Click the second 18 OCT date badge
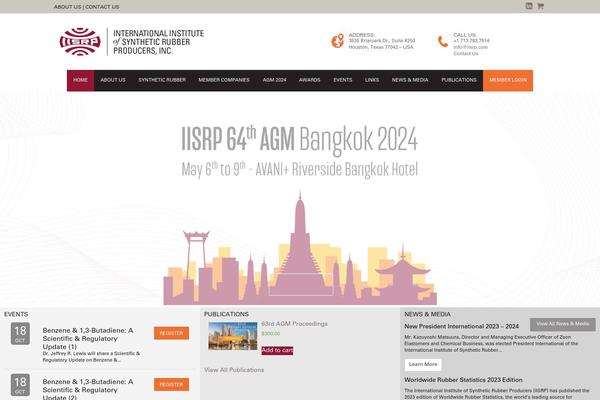 [20, 385]
